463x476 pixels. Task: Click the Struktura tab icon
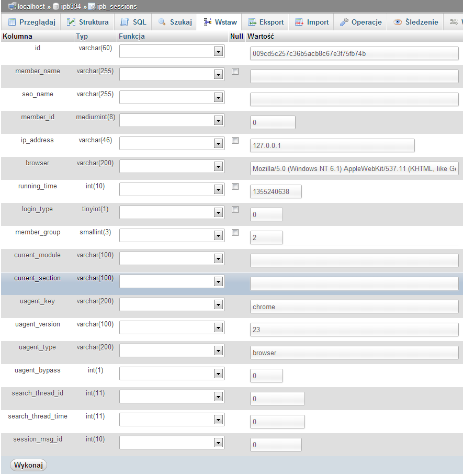tap(71, 22)
